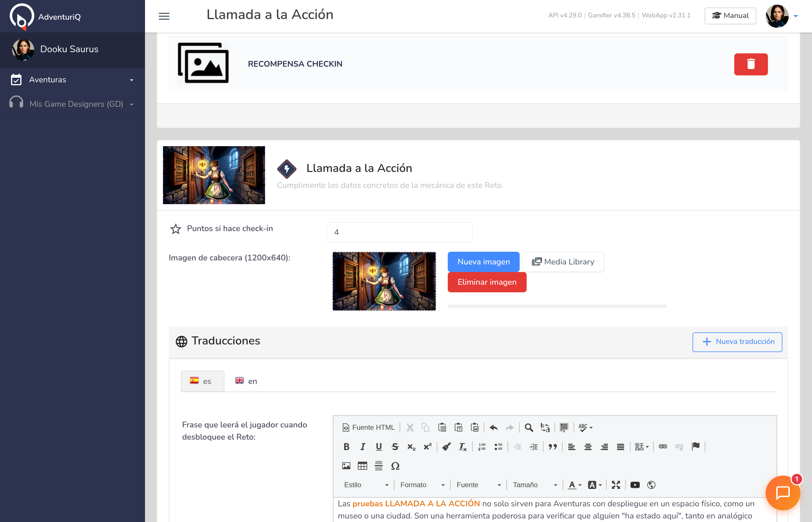Toggle bold formatting in the editor
The image size is (812, 522).
346,447
